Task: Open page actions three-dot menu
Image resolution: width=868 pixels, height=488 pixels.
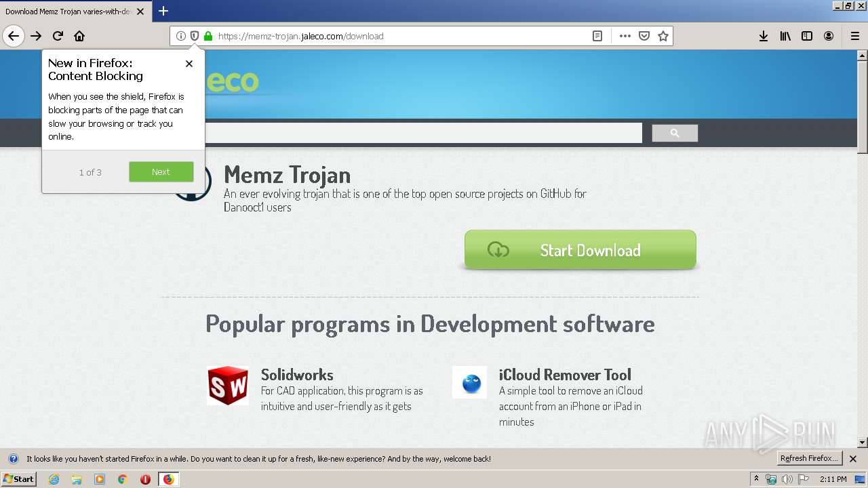Action: [x=625, y=36]
